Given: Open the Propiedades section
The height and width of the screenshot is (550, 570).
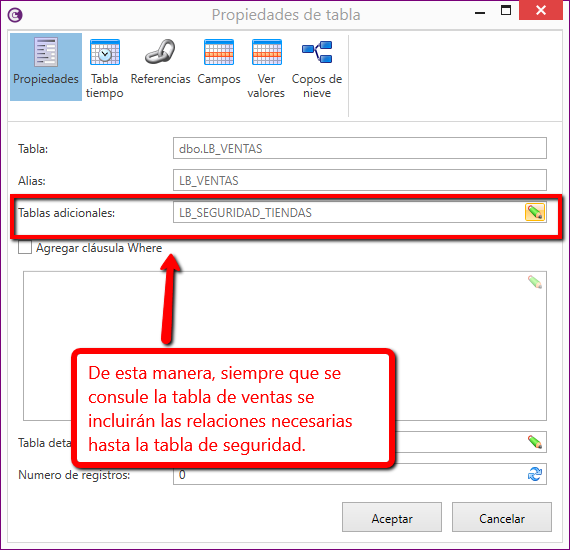Looking at the screenshot, I should point(46,67).
